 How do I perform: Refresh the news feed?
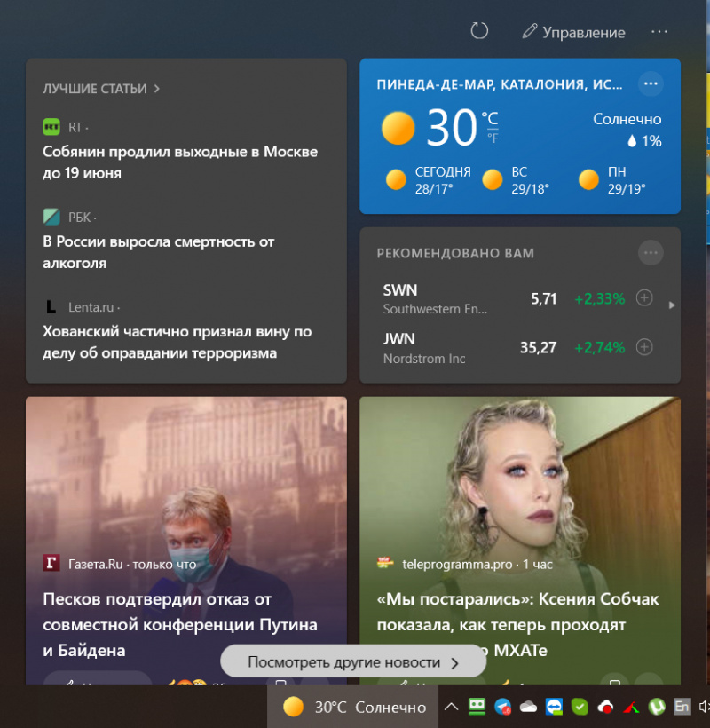click(479, 31)
